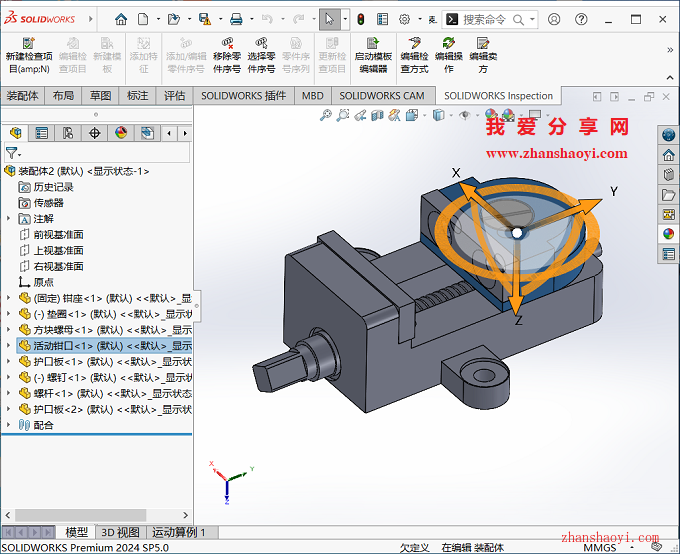Viewport: 680px width, 554px height.
Task: Open the filter dropdown in feature tree
Action: (x=13, y=153)
